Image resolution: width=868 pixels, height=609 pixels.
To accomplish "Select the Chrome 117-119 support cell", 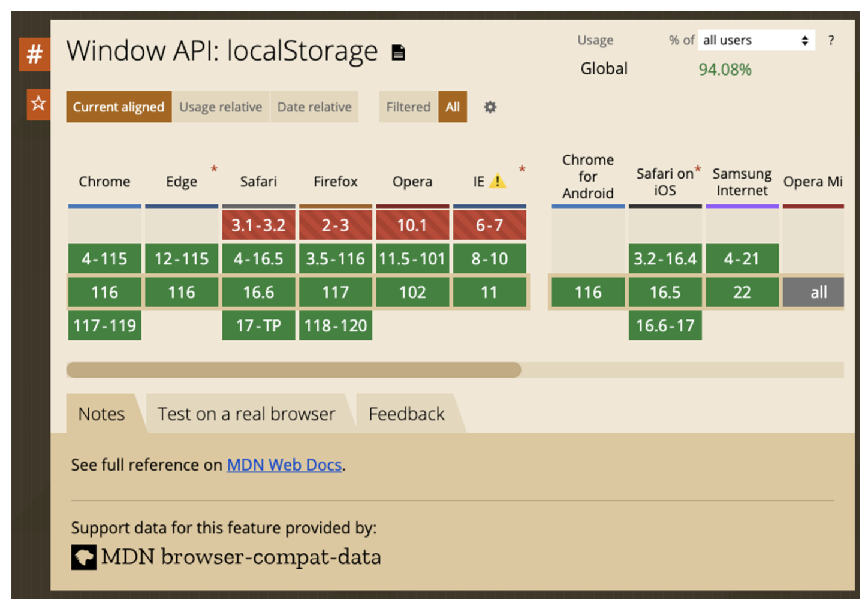I will [x=105, y=325].
